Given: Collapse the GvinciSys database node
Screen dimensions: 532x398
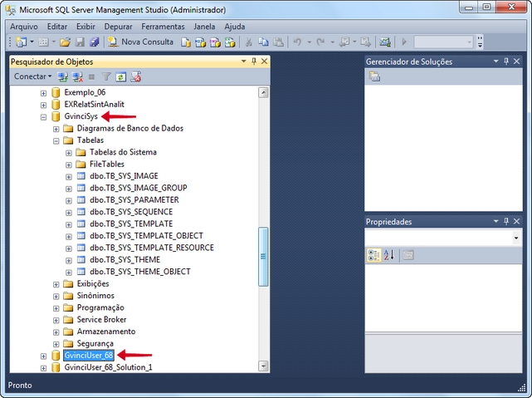Looking at the screenshot, I should click(44, 117).
